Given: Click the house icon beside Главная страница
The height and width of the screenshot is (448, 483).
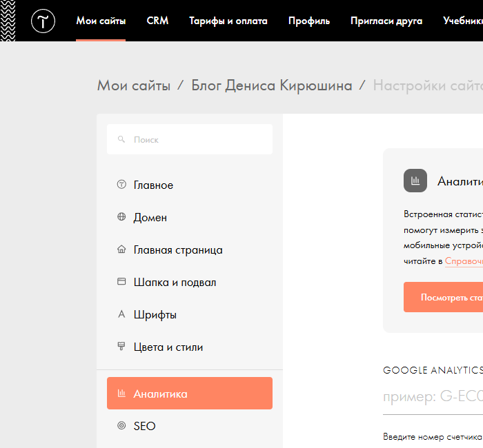Looking at the screenshot, I should (121, 249).
